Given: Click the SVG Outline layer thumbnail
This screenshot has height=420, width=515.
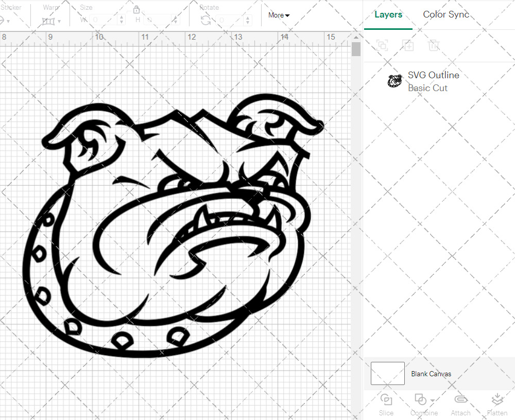Looking at the screenshot, I should (395, 81).
